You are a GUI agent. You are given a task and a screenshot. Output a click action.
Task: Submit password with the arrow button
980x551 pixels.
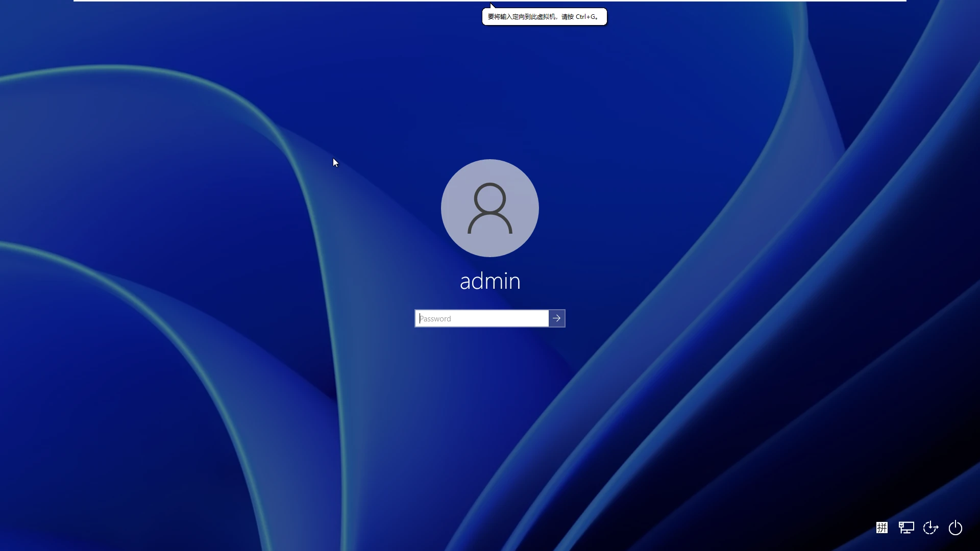(x=557, y=318)
